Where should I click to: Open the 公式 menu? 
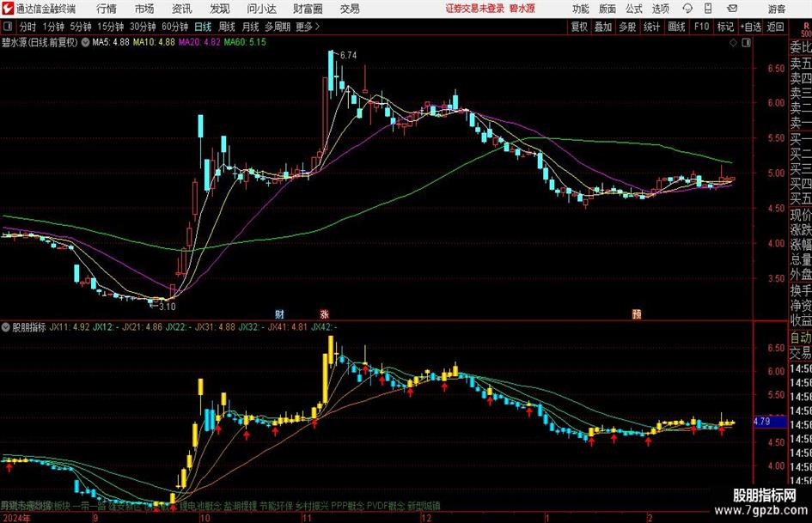coord(634,9)
